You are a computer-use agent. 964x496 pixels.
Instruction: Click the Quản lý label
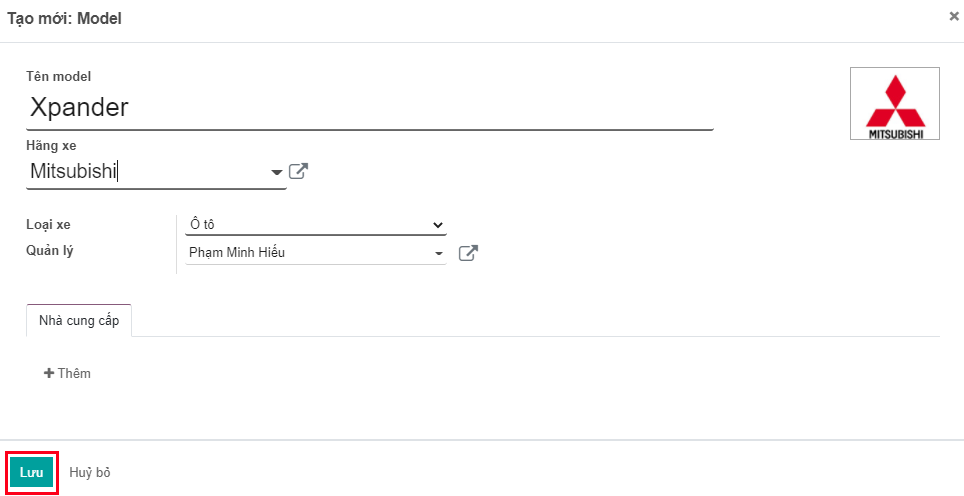[49, 251]
